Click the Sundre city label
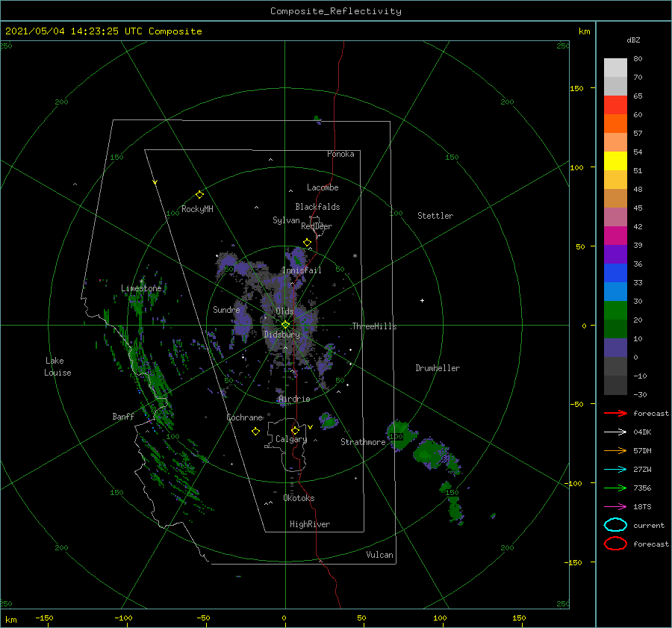This screenshot has height=628, width=672. click(226, 310)
